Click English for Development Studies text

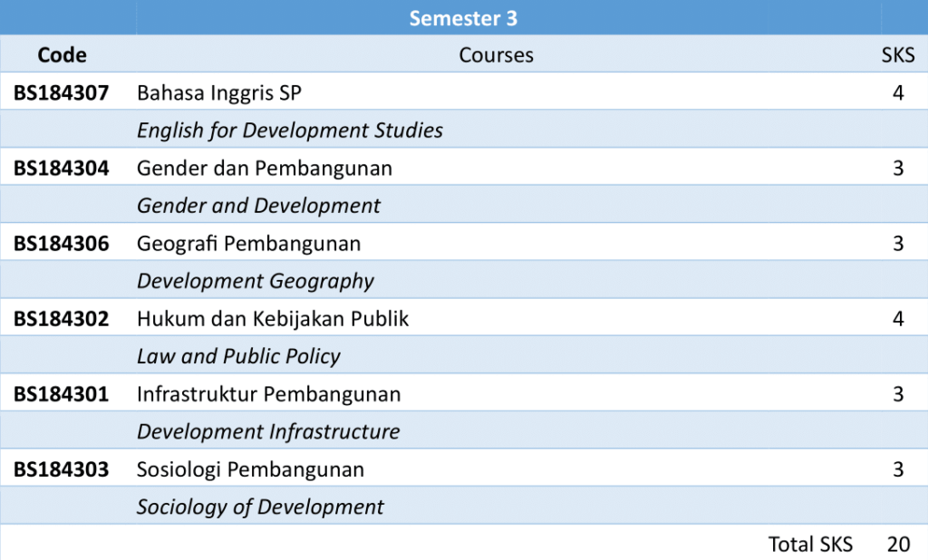pos(290,130)
